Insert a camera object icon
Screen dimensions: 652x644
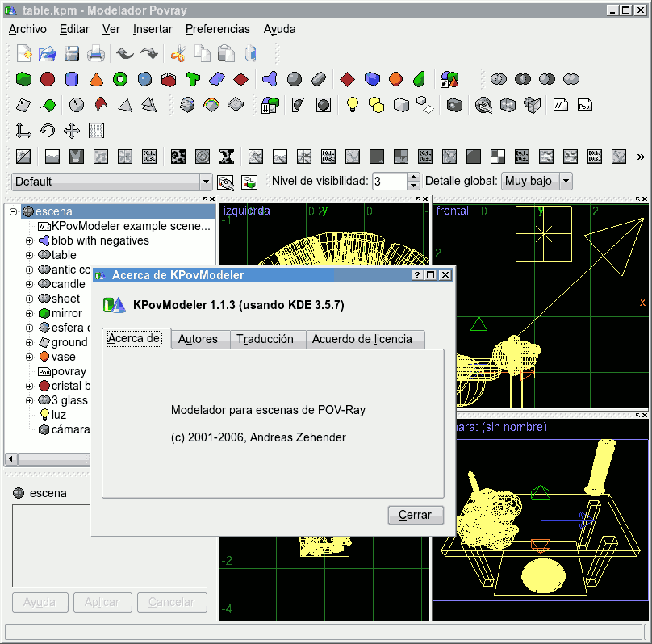[454, 105]
